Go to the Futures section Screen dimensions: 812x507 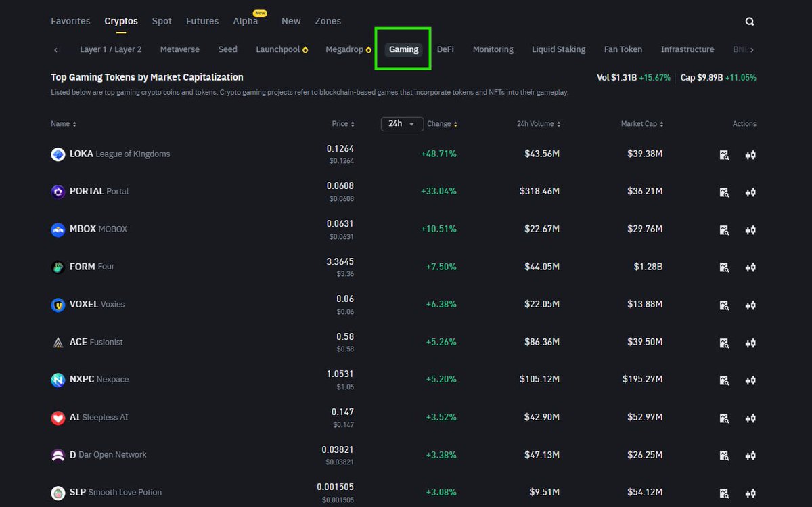202,21
